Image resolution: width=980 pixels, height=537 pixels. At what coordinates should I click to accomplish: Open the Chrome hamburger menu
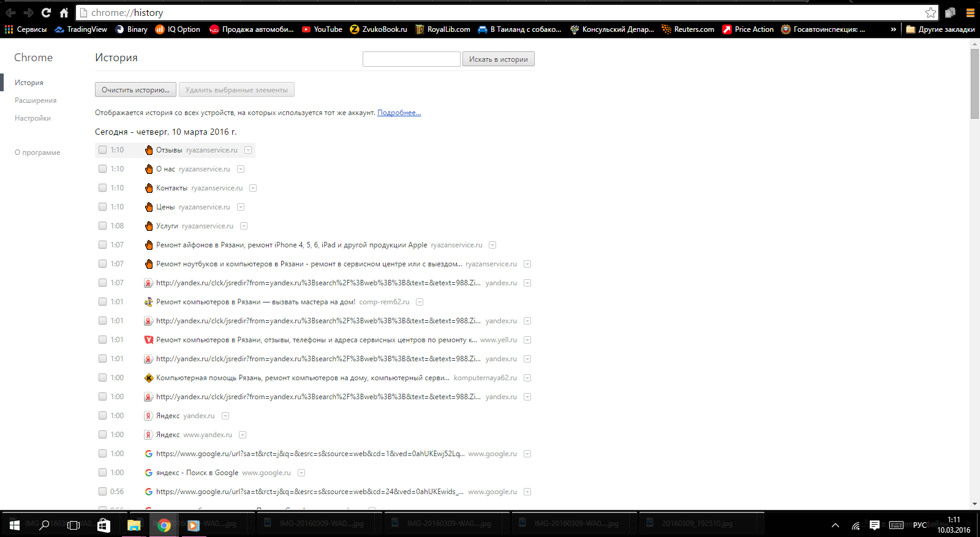tap(970, 13)
